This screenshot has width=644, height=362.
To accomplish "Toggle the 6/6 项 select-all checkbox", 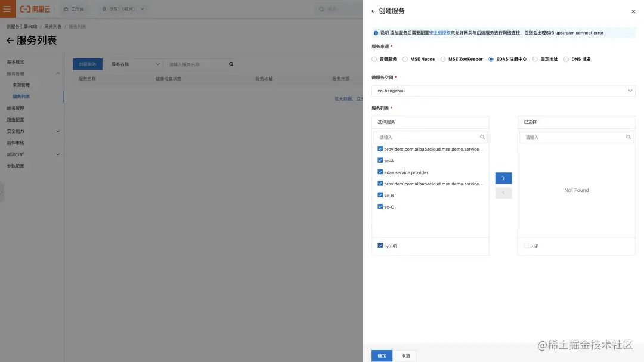I will point(380,246).
